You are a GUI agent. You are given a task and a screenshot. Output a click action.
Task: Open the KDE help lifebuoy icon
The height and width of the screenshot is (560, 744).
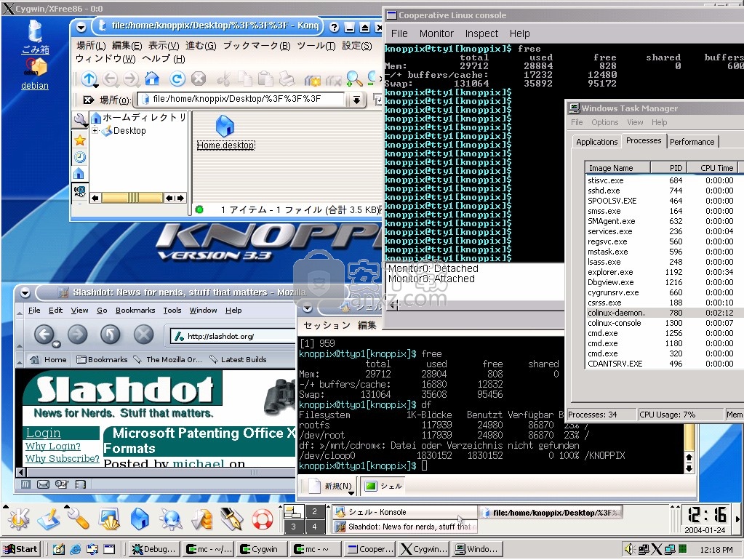(262, 519)
